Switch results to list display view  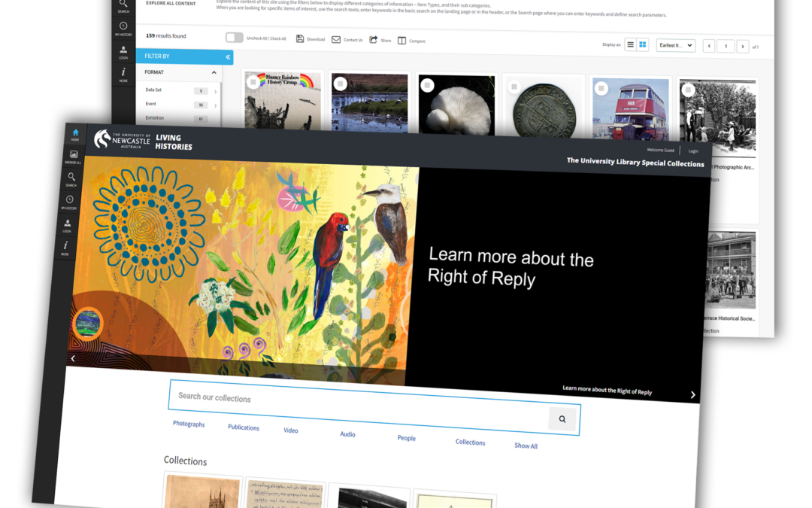(630, 44)
